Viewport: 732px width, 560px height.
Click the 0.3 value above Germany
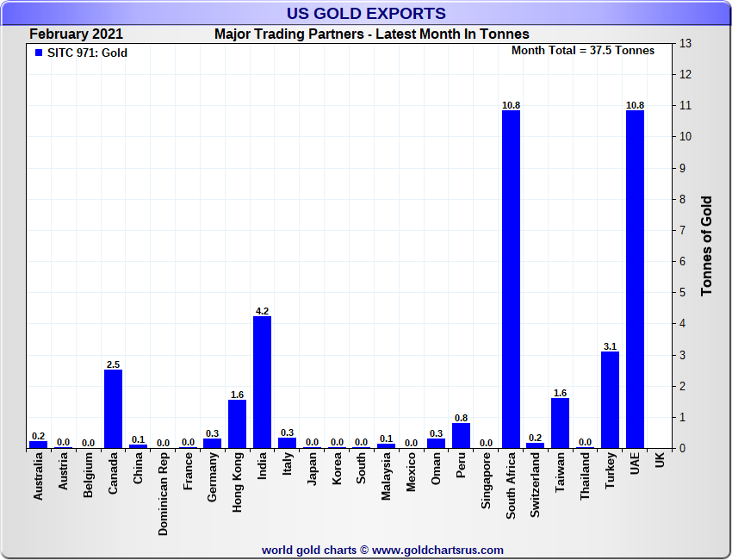point(213,433)
